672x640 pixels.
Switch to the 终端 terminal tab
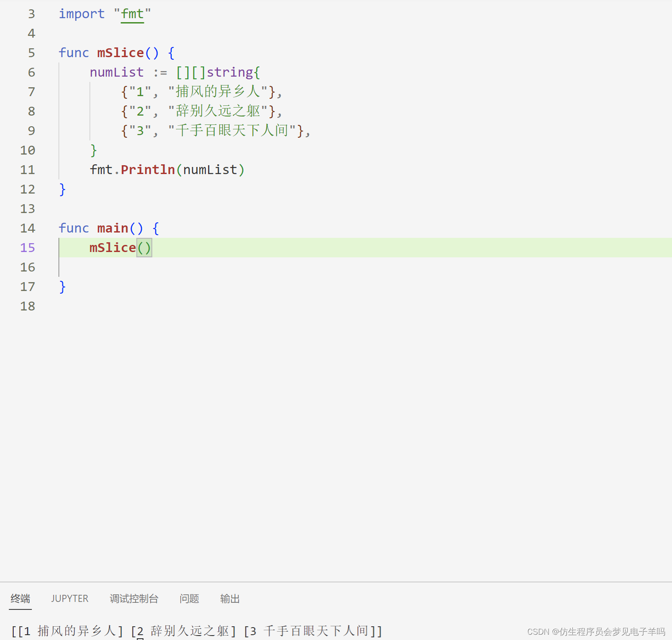click(20, 599)
